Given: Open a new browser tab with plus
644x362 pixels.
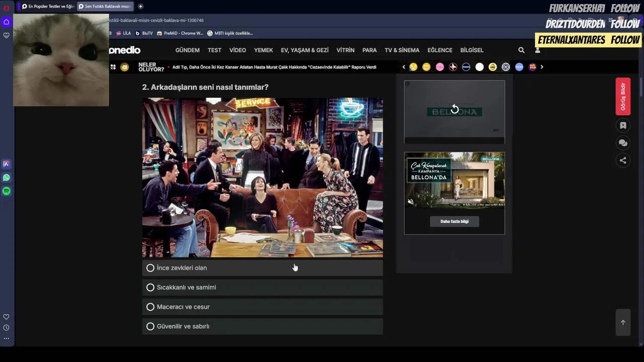Looking at the screenshot, I should [140, 7].
